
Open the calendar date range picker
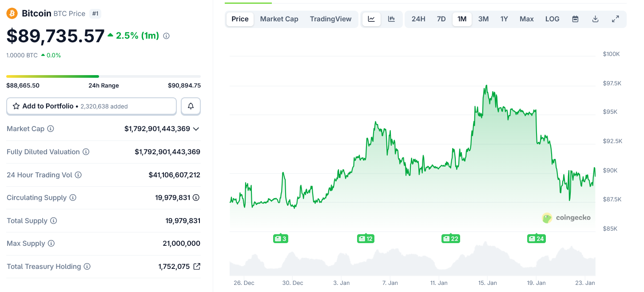point(575,19)
